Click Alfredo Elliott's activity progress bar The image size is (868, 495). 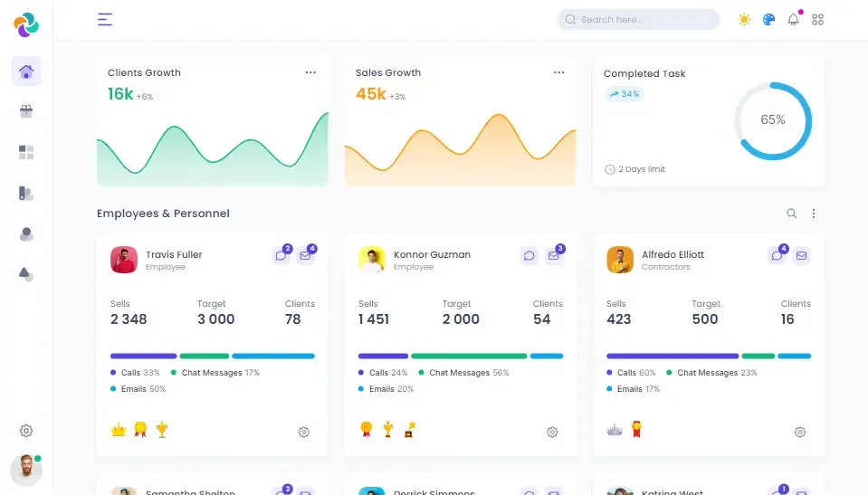pos(709,356)
